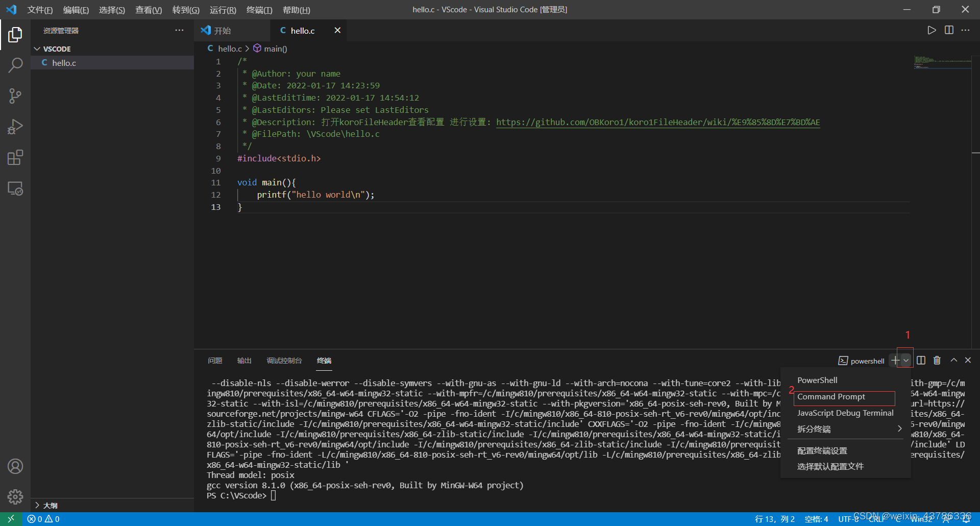
Task: Close the terminal panel
Action: pyautogui.click(x=968, y=361)
